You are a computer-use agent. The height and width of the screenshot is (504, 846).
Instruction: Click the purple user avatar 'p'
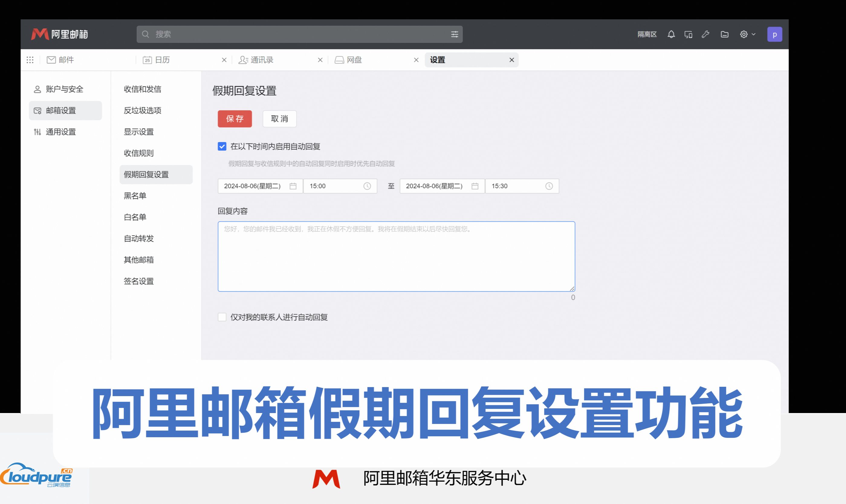click(x=775, y=34)
